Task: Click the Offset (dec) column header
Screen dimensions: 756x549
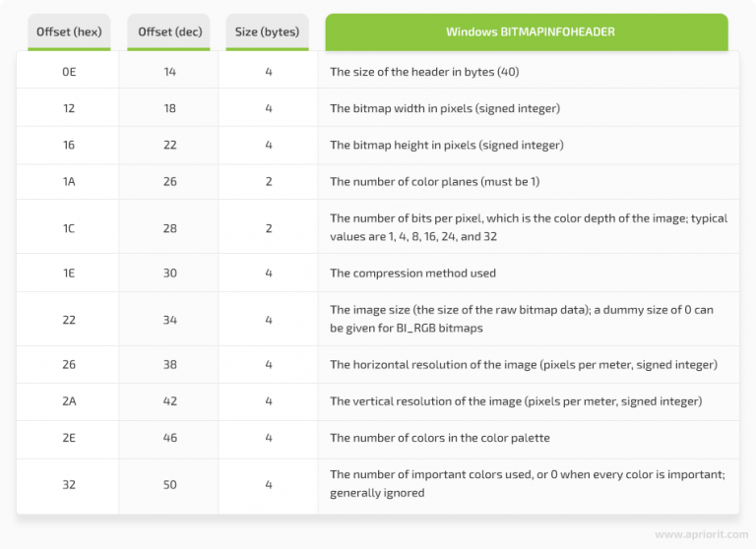Action: point(169,31)
